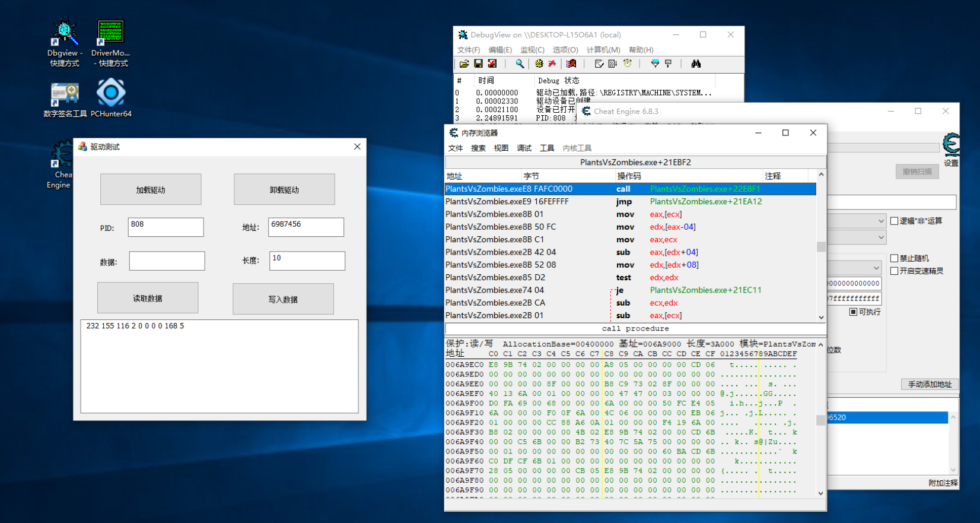Screen dimensions: 980x523
Task: Open the Cheat Engine desktop shortcut
Action: pyautogui.click(x=59, y=165)
